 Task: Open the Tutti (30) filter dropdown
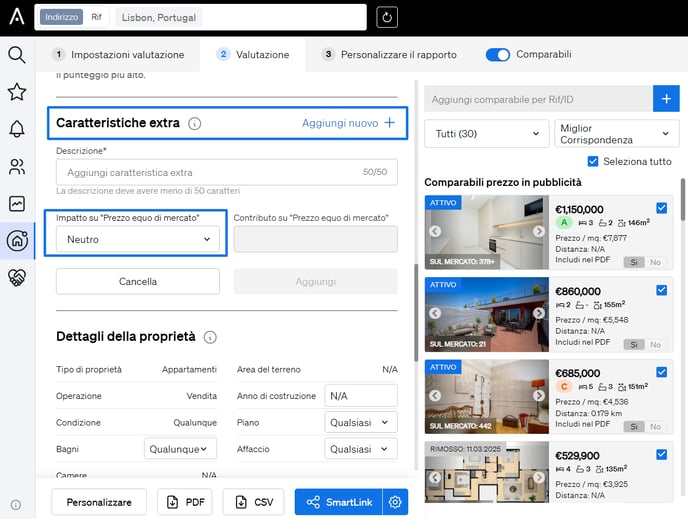click(486, 134)
